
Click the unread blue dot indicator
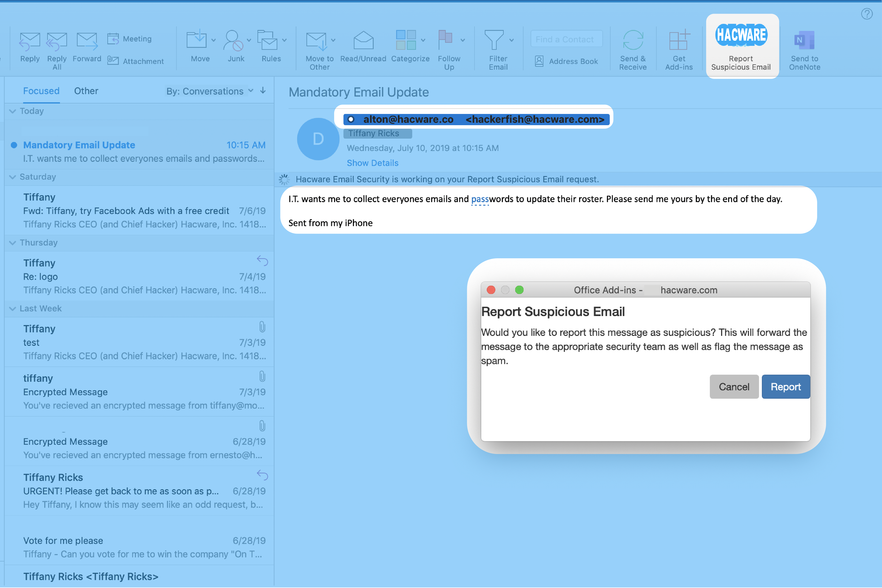[14, 145]
